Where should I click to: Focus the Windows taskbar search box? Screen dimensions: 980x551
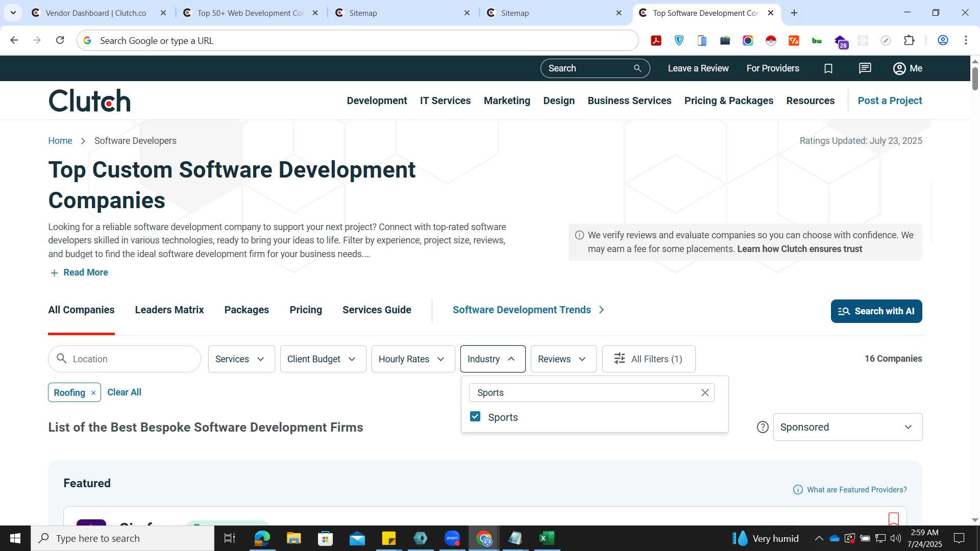pos(122,538)
